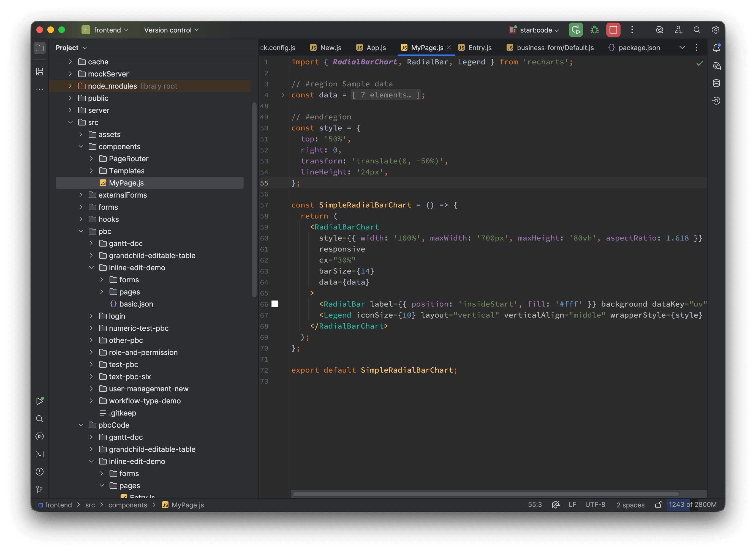Change LF line separator
This screenshot has height=552, width=756.
click(572, 505)
